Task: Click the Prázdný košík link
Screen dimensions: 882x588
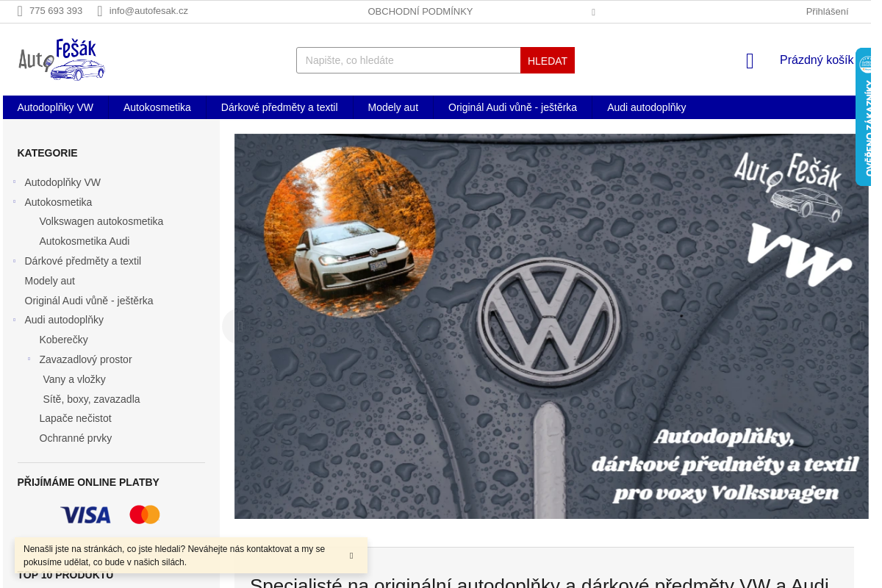Action: 816,60
